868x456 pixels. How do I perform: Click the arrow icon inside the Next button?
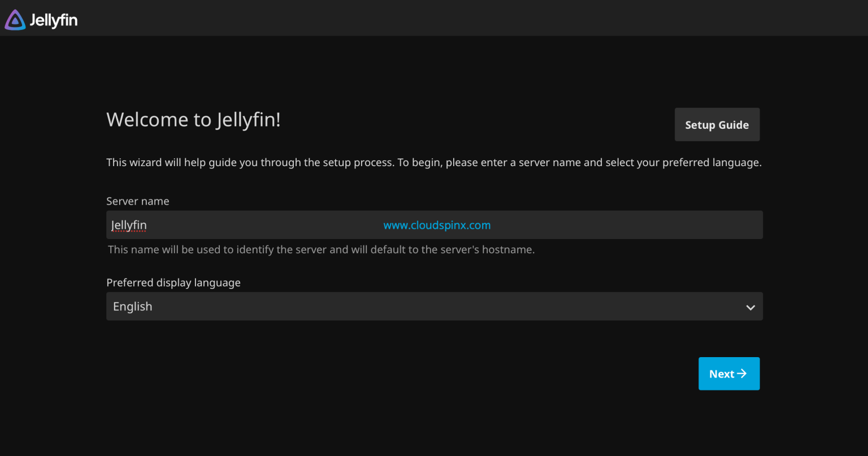pos(741,374)
